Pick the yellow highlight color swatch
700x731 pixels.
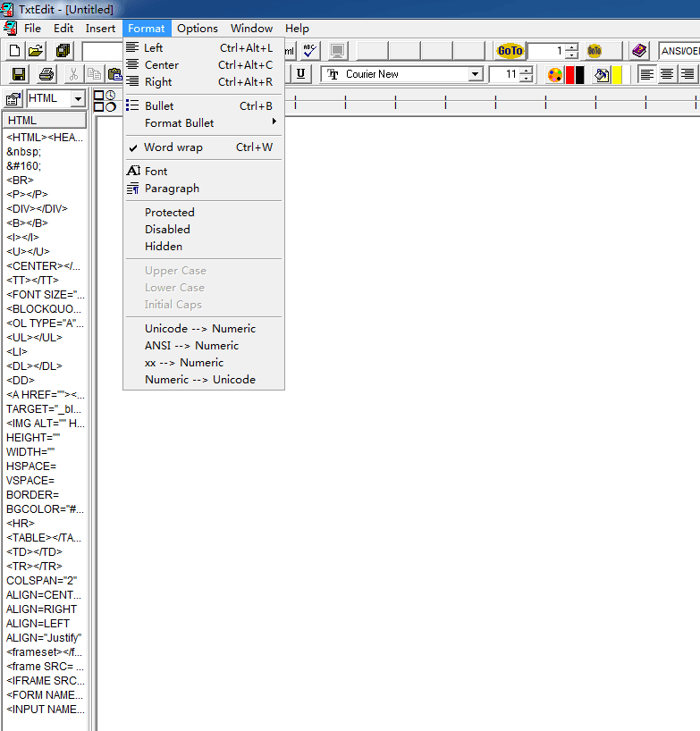pyautogui.click(x=617, y=74)
